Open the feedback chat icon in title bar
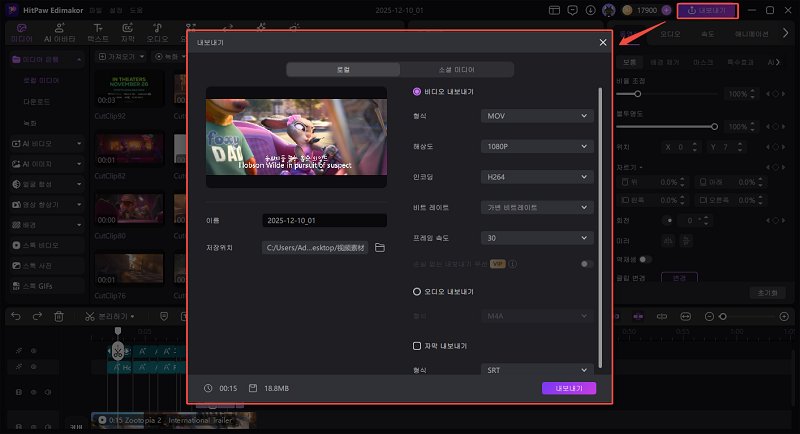The height and width of the screenshot is (434, 800). point(572,10)
